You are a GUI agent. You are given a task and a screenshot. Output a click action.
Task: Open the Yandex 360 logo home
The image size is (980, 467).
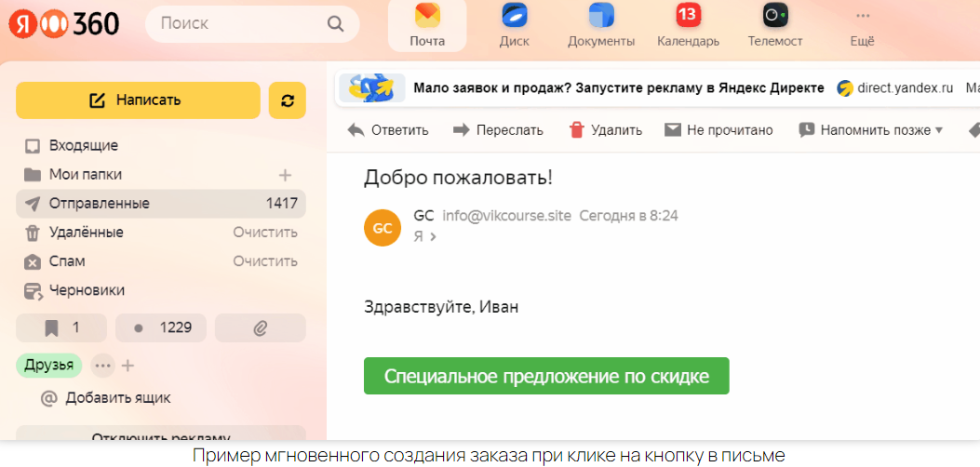point(63,24)
